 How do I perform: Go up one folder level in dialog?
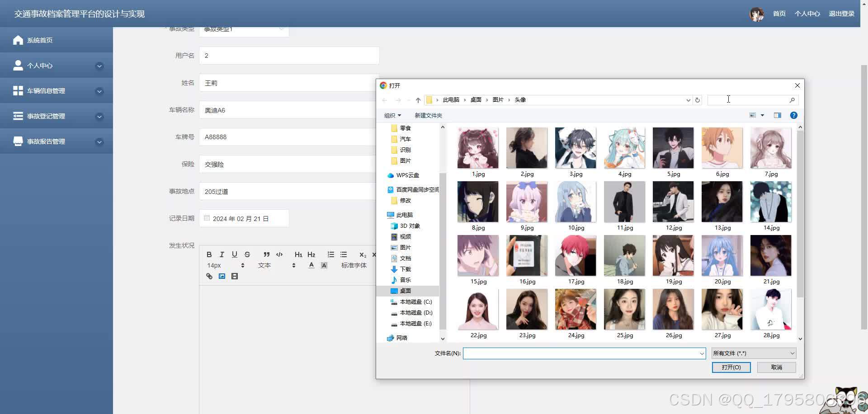pos(418,100)
